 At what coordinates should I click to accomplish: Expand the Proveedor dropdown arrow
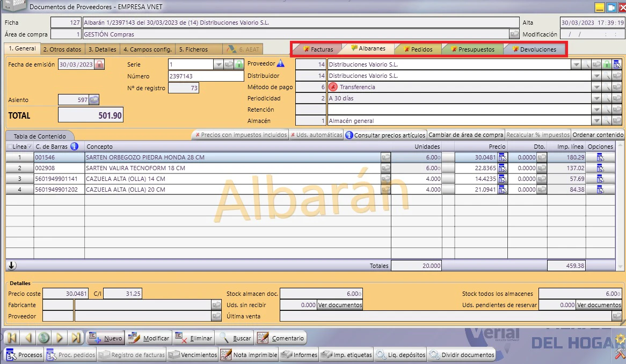click(576, 64)
